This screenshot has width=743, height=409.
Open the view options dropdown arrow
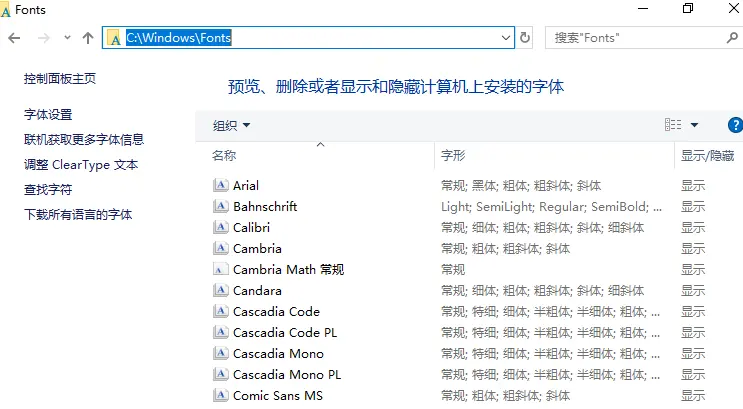(694, 125)
